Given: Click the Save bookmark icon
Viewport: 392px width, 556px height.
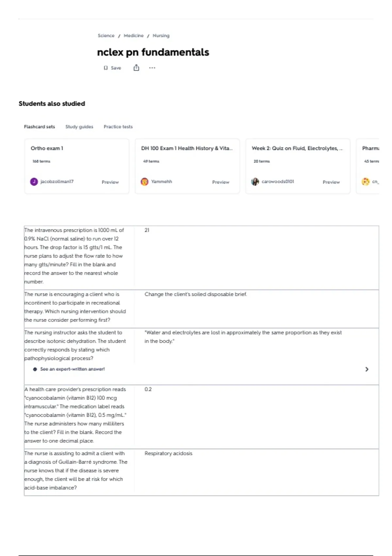Looking at the screenshot, I should click(106, 68).
